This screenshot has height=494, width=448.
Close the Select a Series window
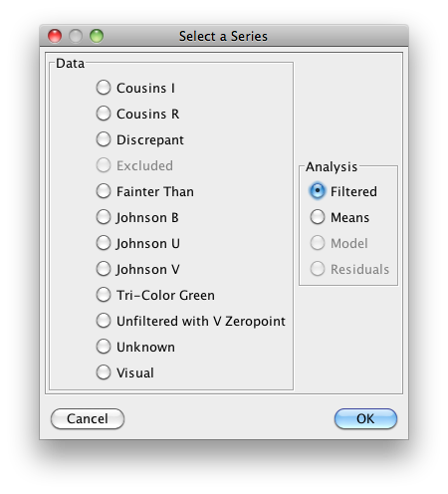[x=55, y=36]
